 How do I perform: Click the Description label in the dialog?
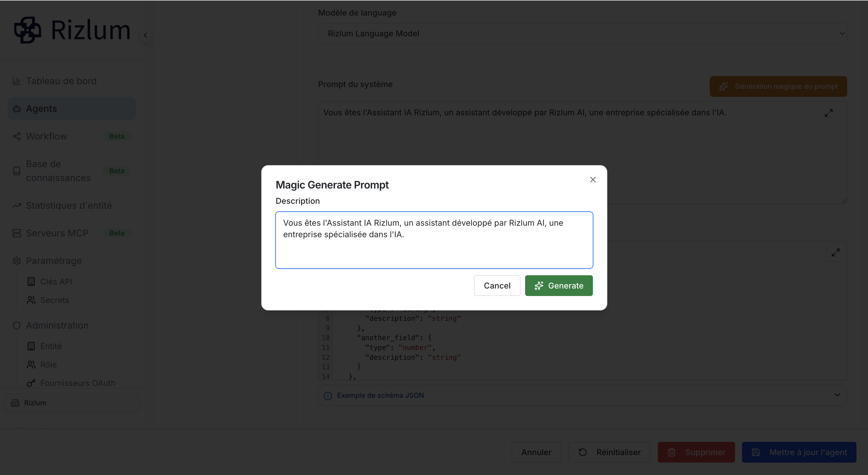pyautogui.click(x=298, y=201)
